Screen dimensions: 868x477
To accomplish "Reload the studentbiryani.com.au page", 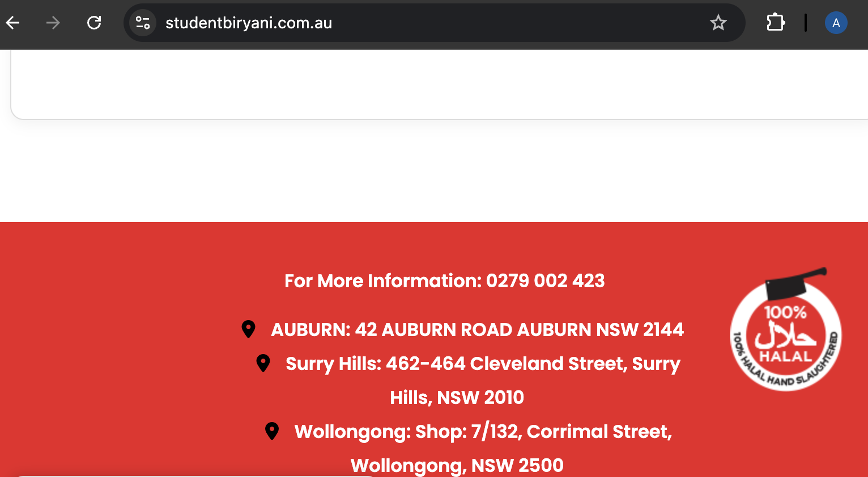I will click(x=94, y=23).
